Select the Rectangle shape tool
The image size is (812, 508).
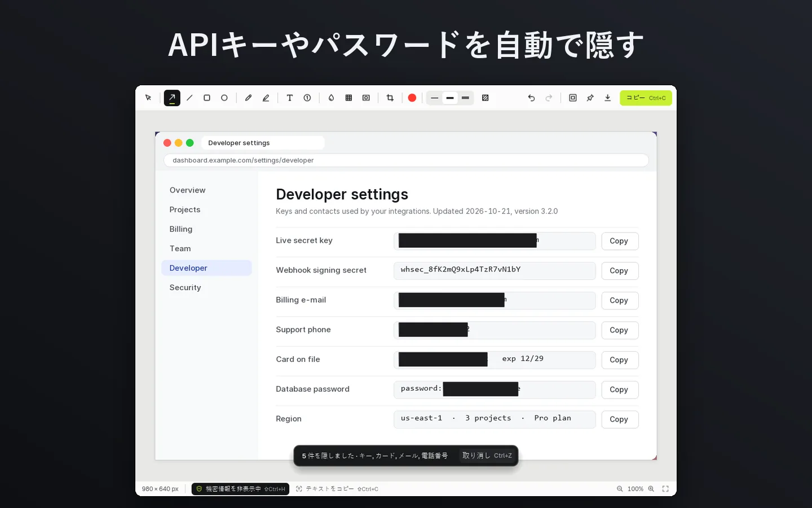207,98
